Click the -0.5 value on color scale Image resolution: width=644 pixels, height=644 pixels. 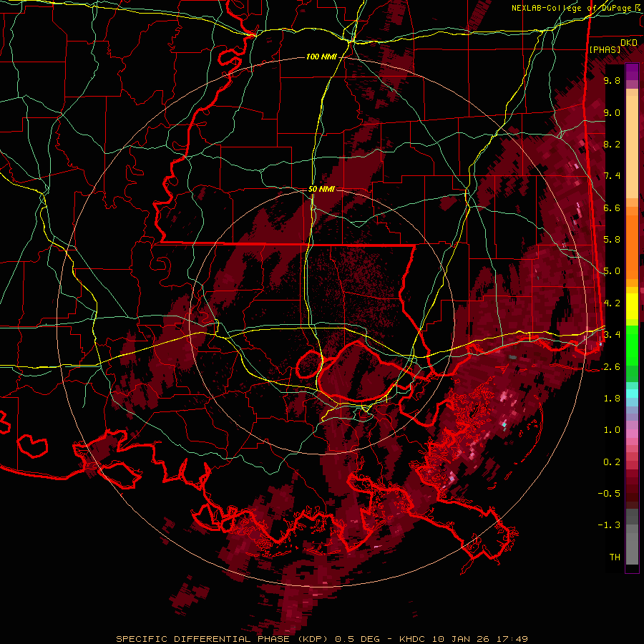(609, 494)
